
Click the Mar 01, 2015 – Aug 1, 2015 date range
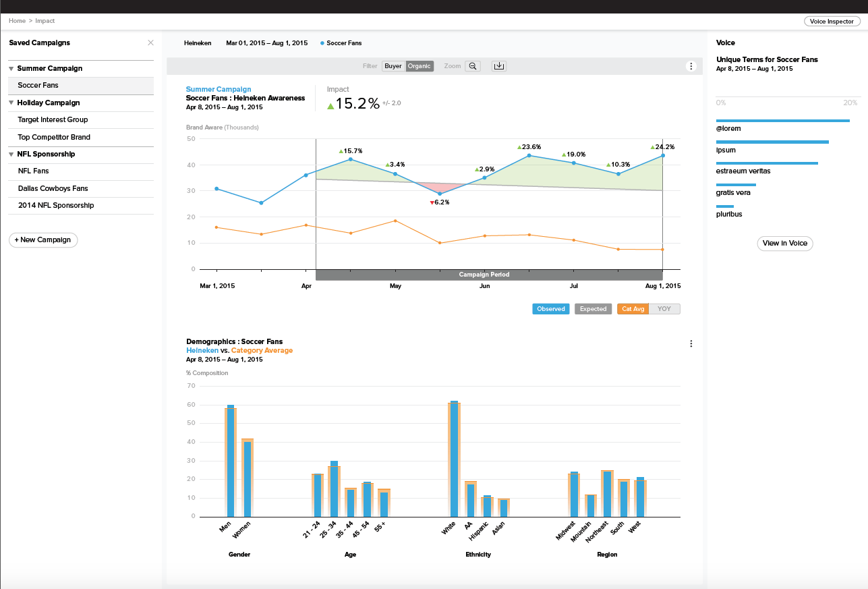coord(267,43)
